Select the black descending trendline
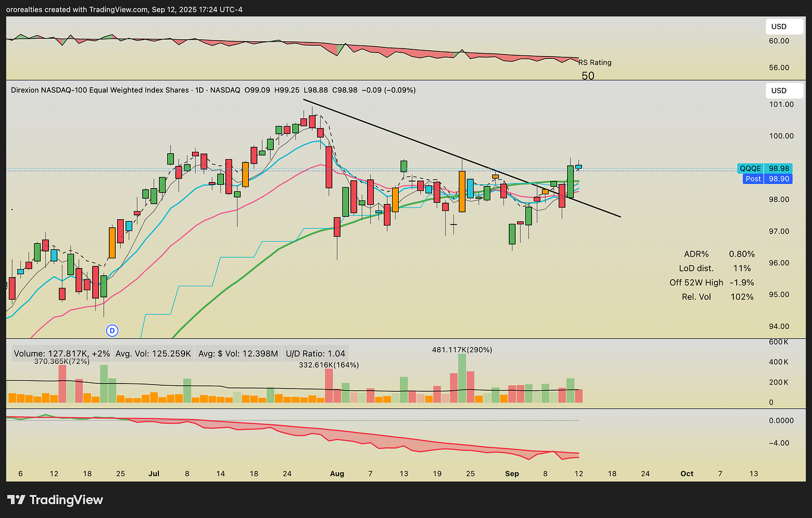 462,158
